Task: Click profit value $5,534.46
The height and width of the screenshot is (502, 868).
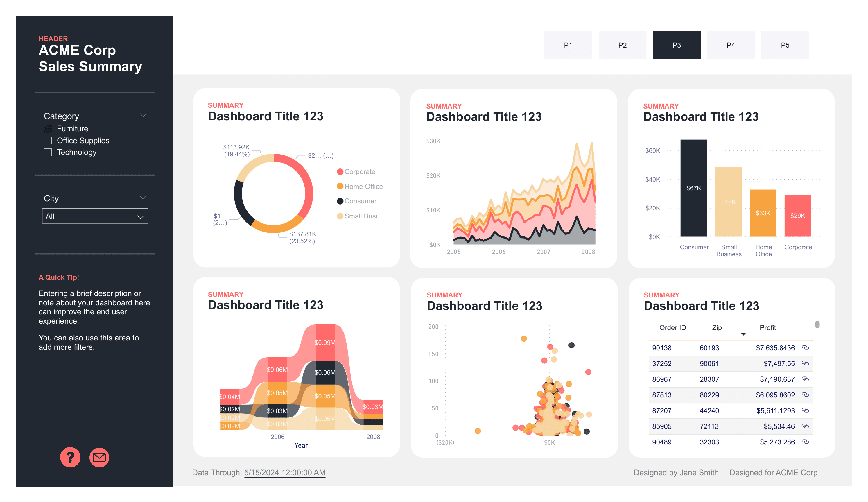Action: pyautogui.click(x=779, y=426)
